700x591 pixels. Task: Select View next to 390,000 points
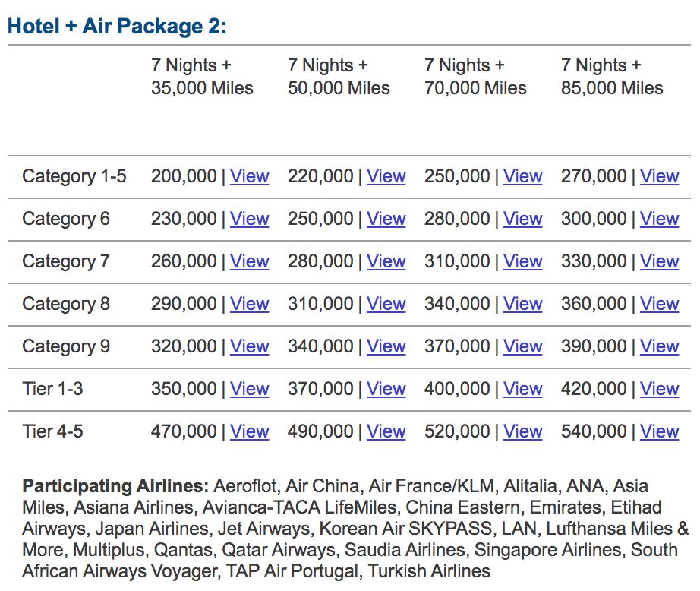659,346
